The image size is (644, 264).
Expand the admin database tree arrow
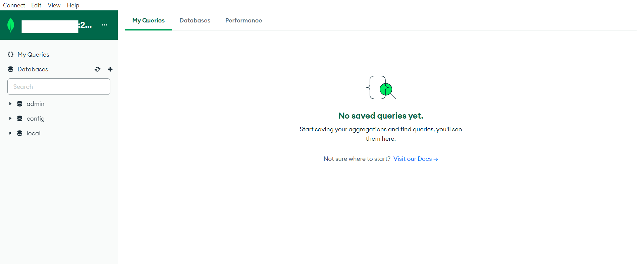(x=10, y=104)
